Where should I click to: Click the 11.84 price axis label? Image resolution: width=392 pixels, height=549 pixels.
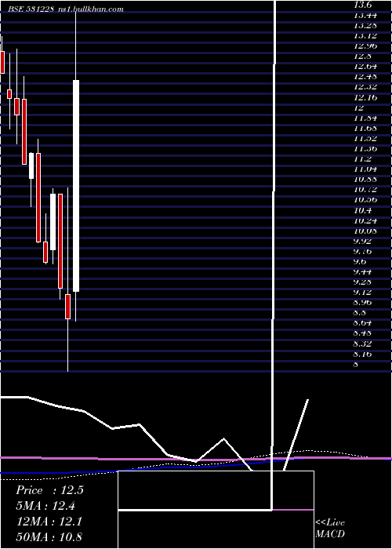click(x=365, y=118)
